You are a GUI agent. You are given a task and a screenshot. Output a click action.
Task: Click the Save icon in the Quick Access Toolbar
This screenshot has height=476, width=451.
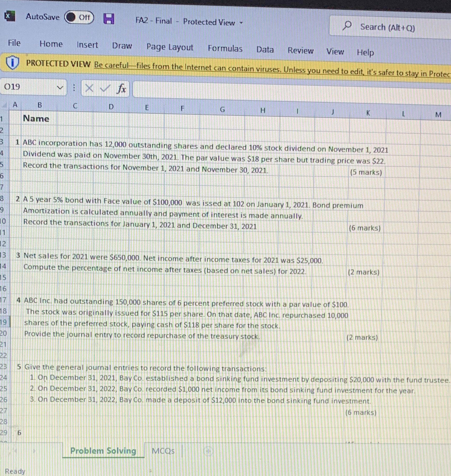point(109,18)
